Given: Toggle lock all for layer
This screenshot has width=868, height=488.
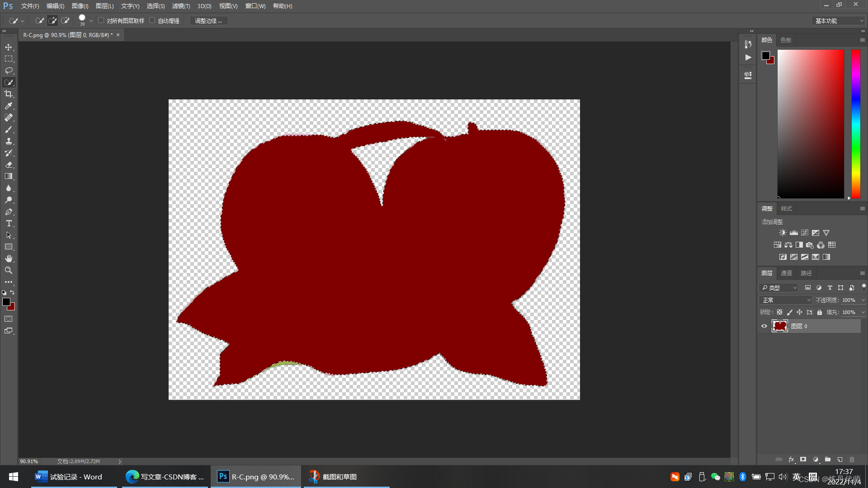Looking at the screenshot, I should pos(820,312).
